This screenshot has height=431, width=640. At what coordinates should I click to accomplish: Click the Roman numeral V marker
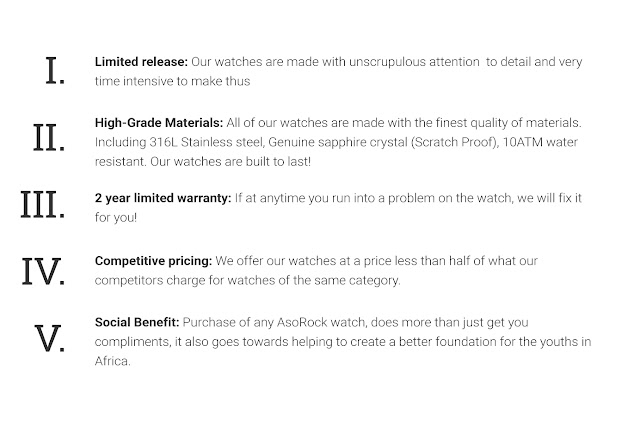point(49,338)
